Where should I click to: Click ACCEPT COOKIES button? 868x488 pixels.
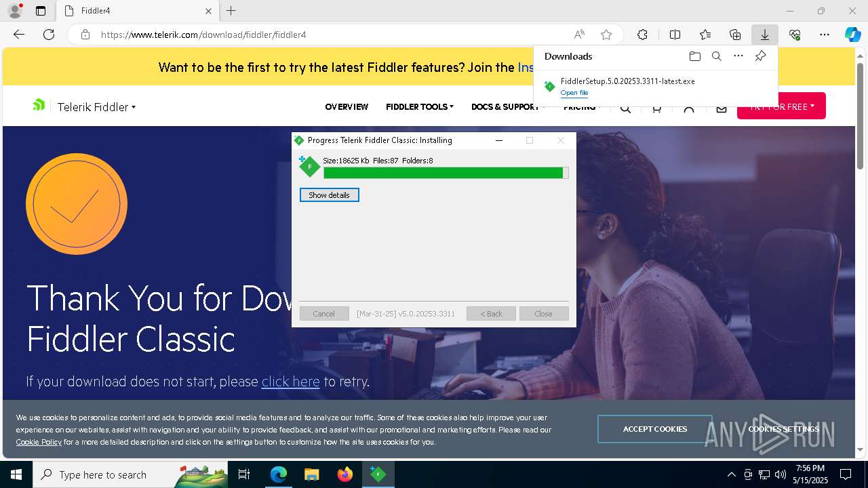pyautogui.click(x=655, y=429)
